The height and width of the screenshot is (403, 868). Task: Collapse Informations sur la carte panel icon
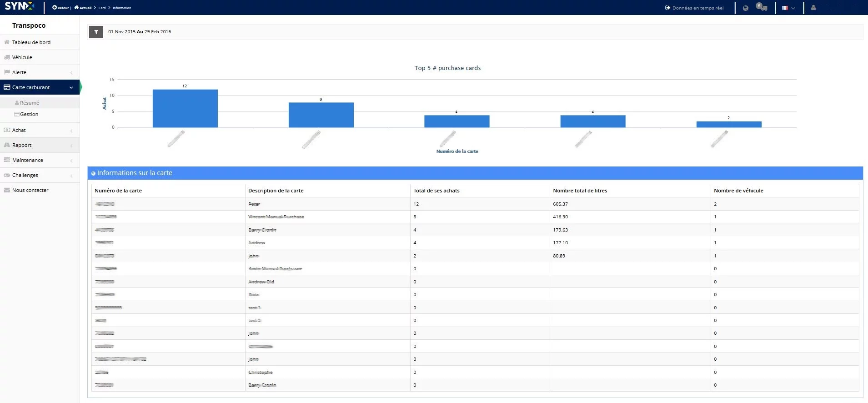coord(93,173)
